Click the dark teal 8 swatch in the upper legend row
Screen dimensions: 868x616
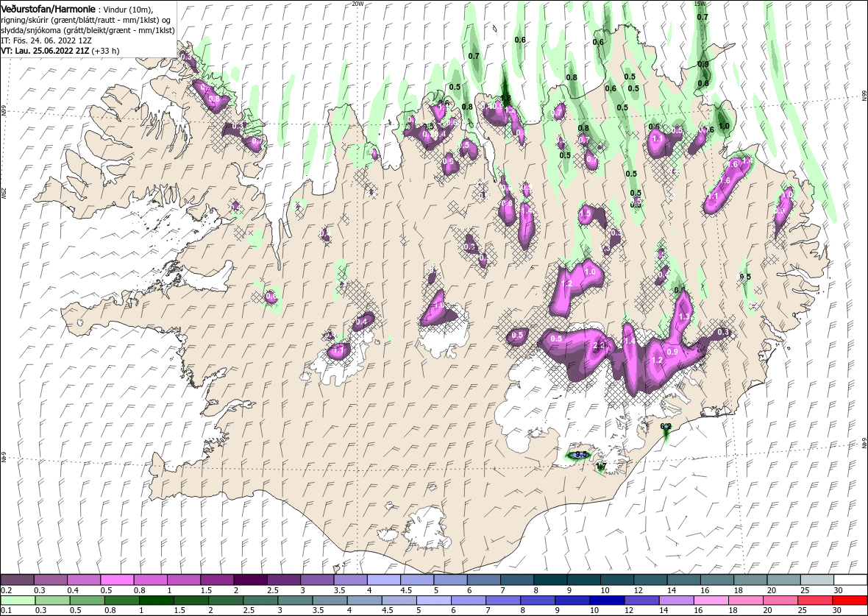click(x=549, y=580)
